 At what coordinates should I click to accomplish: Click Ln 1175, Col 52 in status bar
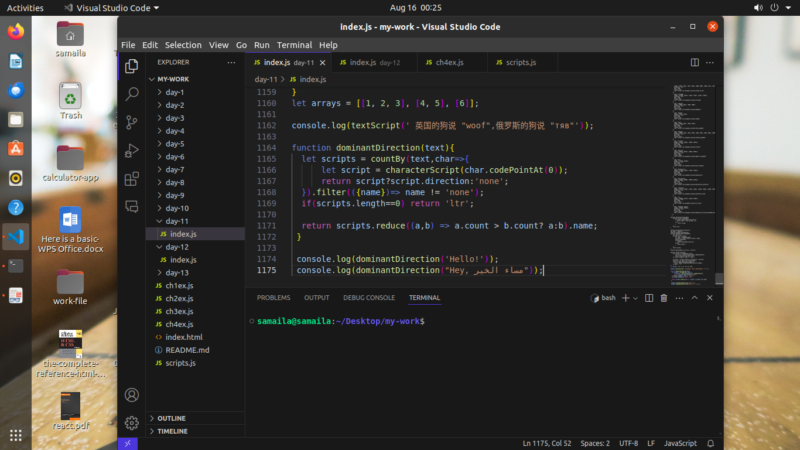coord(546,443)
